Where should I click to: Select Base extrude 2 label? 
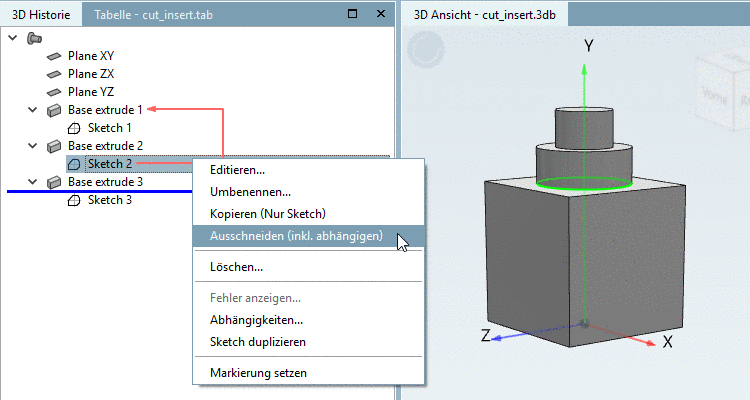tap(105, 146)
